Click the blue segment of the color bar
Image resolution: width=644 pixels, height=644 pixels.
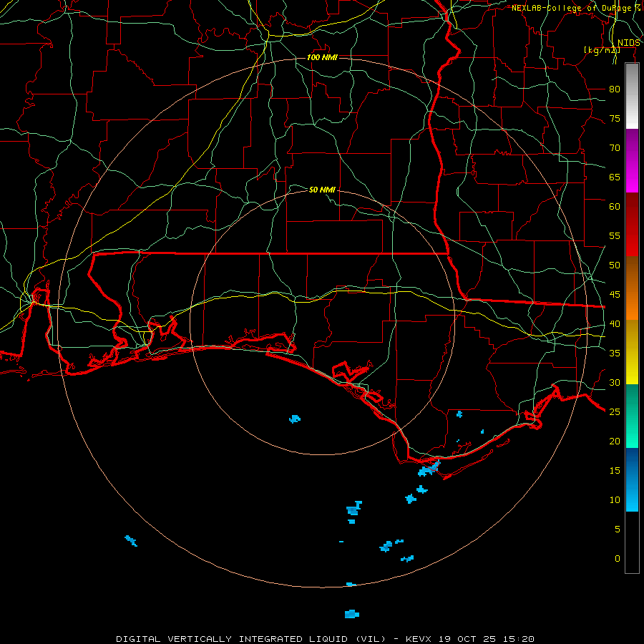(x=632, y=479)
